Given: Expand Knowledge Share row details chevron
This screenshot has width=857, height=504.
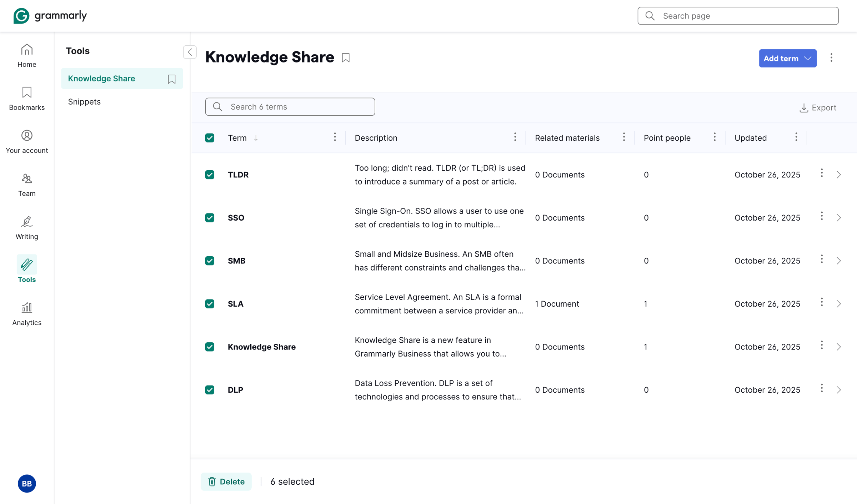Looking at the screenshot, I should pyautogui.click(x=839, y=347).
